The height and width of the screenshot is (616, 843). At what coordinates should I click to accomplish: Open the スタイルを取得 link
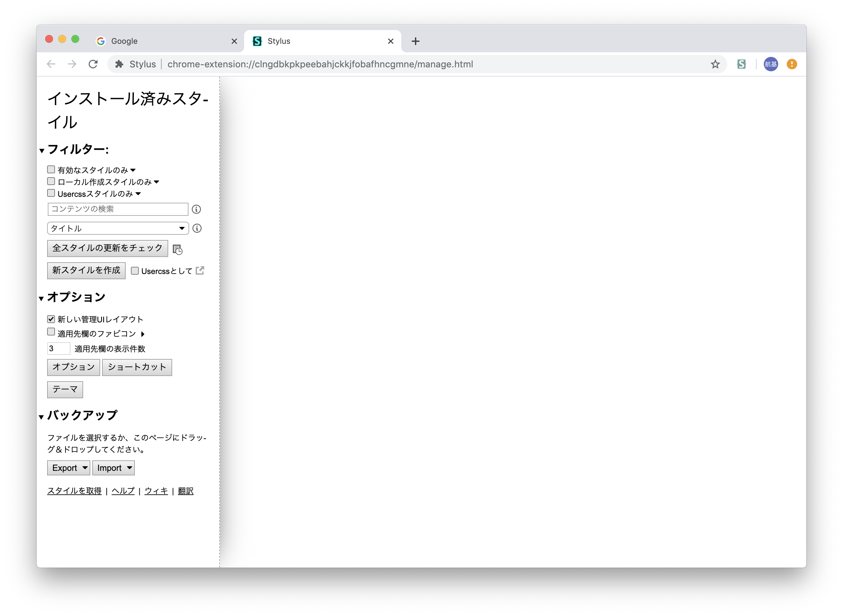pos(74,491)
